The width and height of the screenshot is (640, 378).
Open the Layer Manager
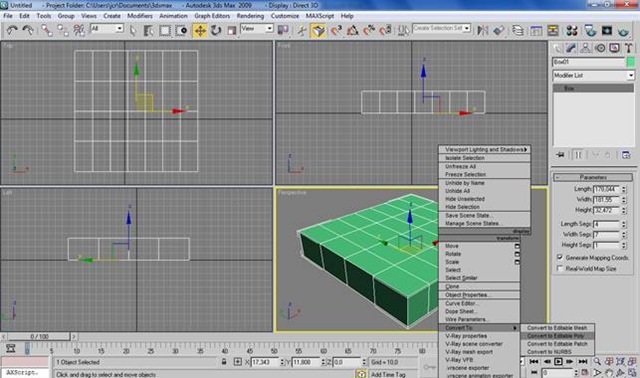pos(518,31)
